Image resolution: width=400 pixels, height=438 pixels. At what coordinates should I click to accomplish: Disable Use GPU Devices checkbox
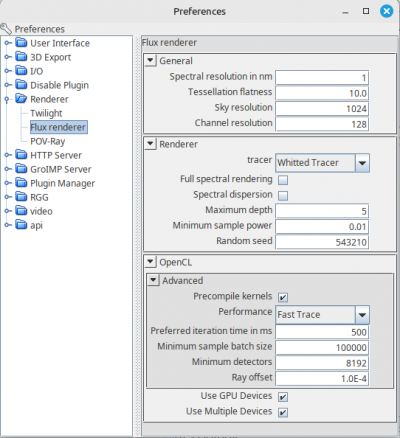pyautogui.click(x=283, y=397)
